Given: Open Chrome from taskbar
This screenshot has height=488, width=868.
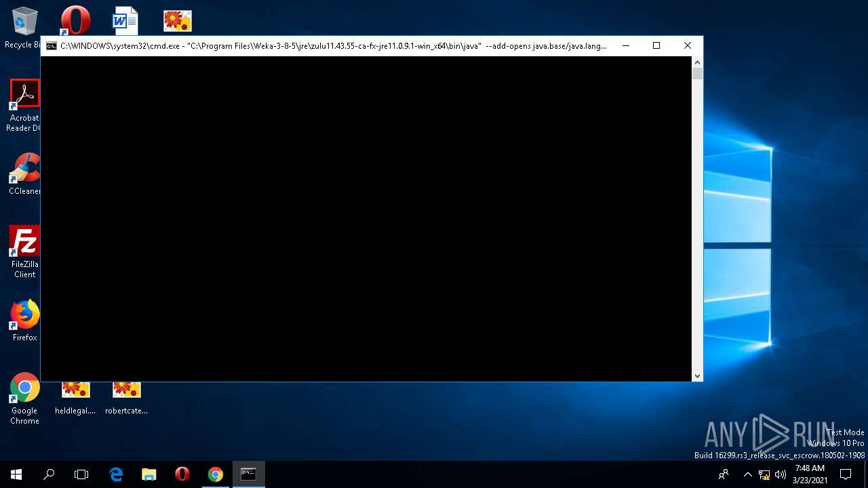Looking at the screenshot, I should [x=216, y=474].
